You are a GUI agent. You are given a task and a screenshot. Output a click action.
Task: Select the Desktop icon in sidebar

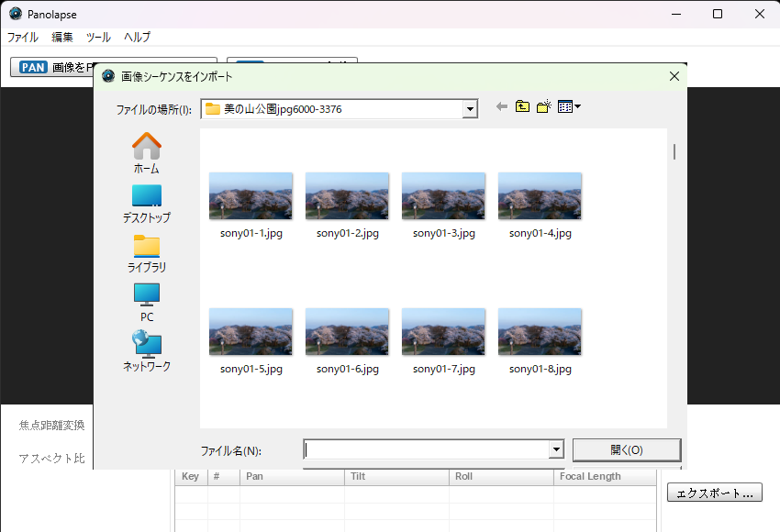(x=146, y=195)
